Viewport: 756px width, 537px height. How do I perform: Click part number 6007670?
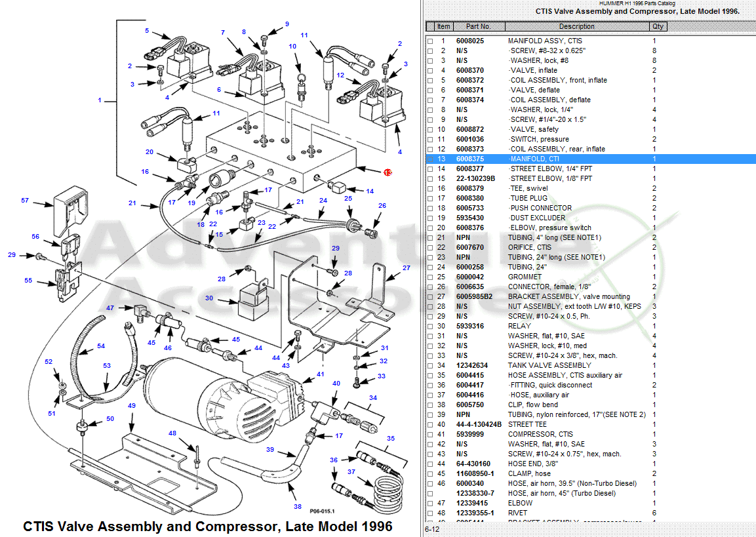(470, 247)
